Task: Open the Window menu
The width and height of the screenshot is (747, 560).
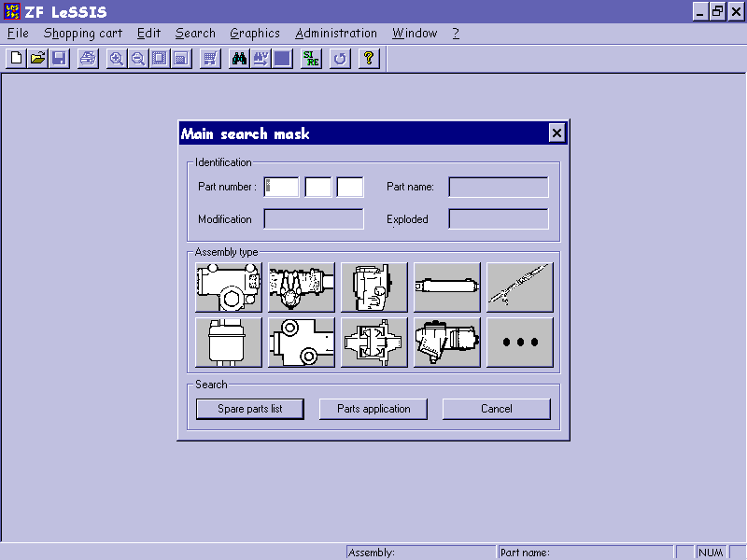Action: [415, 34]
